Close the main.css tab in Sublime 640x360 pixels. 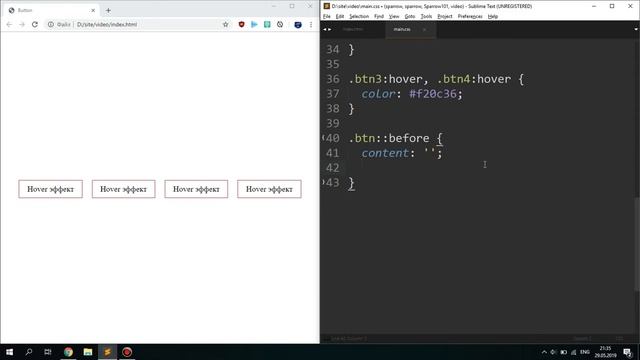coord(424,29)
